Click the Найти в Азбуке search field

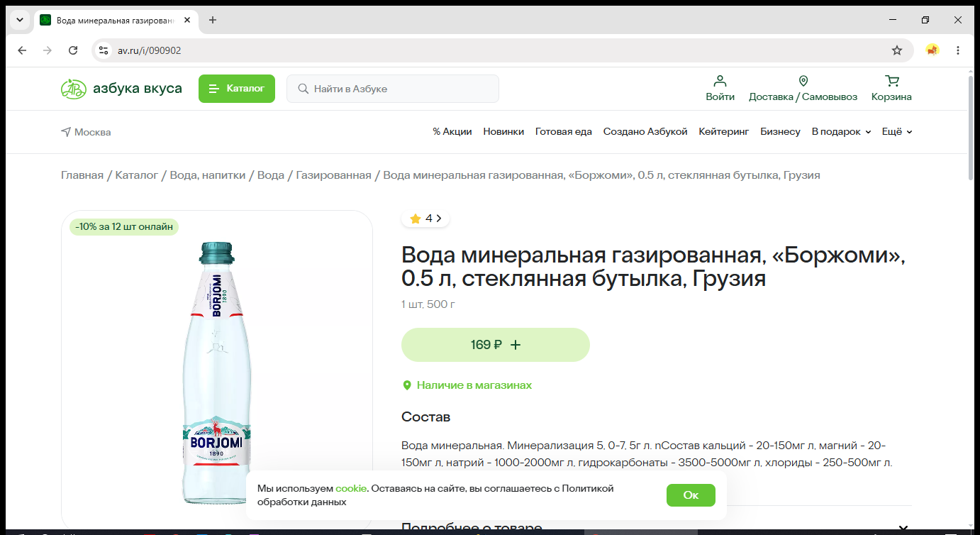(x=393, y=89)
